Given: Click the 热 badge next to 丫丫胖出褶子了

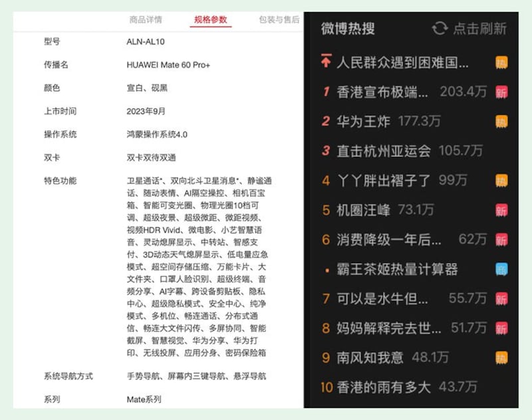Looking at the screenshot, I should click(x=502, y=179).
